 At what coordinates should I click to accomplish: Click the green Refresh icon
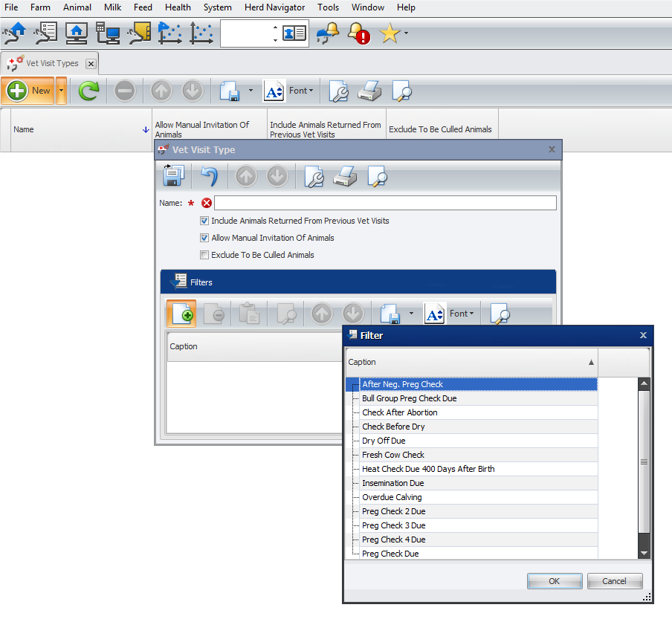point(88,91)
